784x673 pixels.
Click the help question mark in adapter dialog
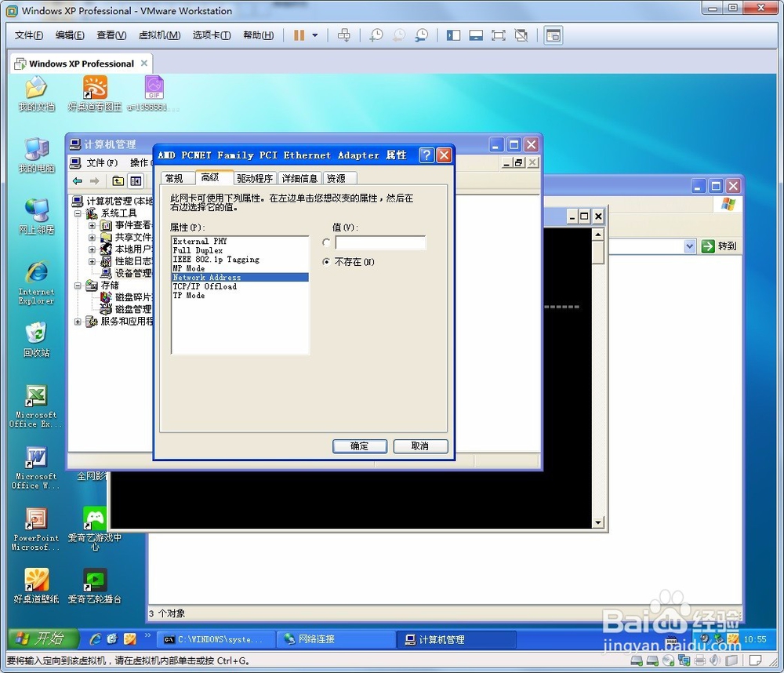click(426, 155)
